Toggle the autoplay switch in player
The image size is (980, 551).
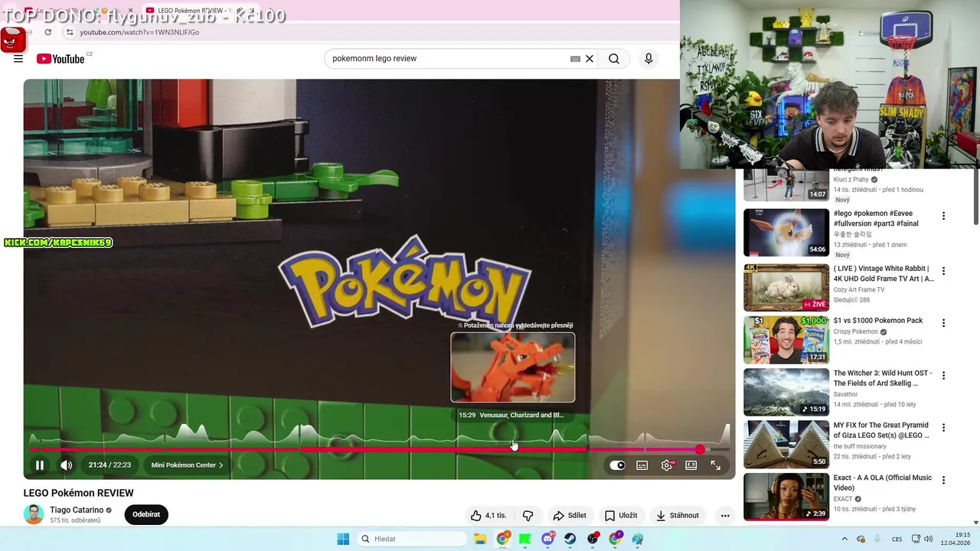pyautogui.click(x=617, y=465)
